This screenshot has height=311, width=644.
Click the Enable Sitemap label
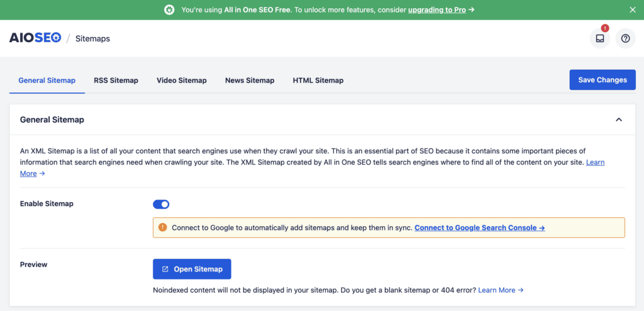[x=47, y=204]
